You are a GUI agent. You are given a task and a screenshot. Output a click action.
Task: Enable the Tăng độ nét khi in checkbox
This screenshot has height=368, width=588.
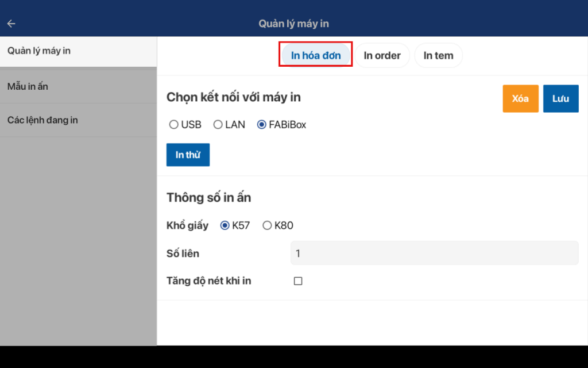click(298, 281)
